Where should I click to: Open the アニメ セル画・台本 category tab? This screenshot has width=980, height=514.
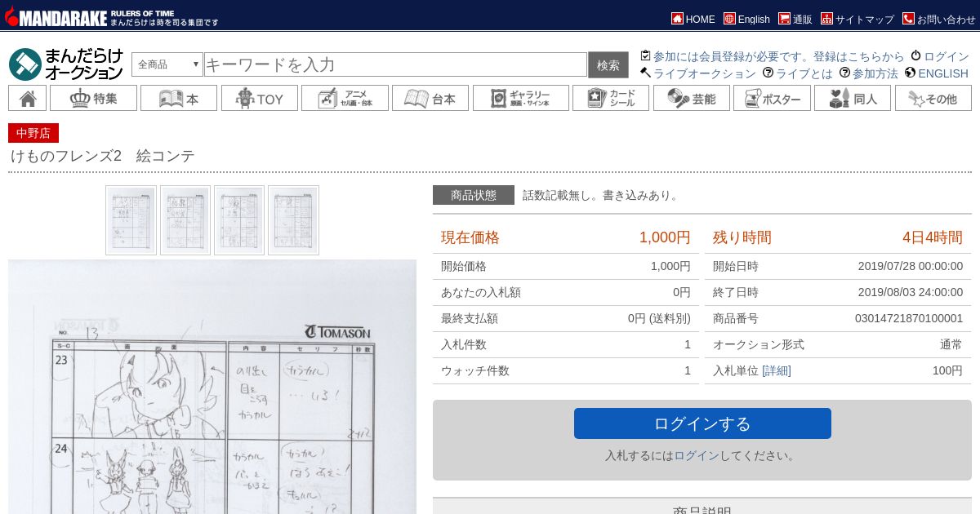(345, 98)
